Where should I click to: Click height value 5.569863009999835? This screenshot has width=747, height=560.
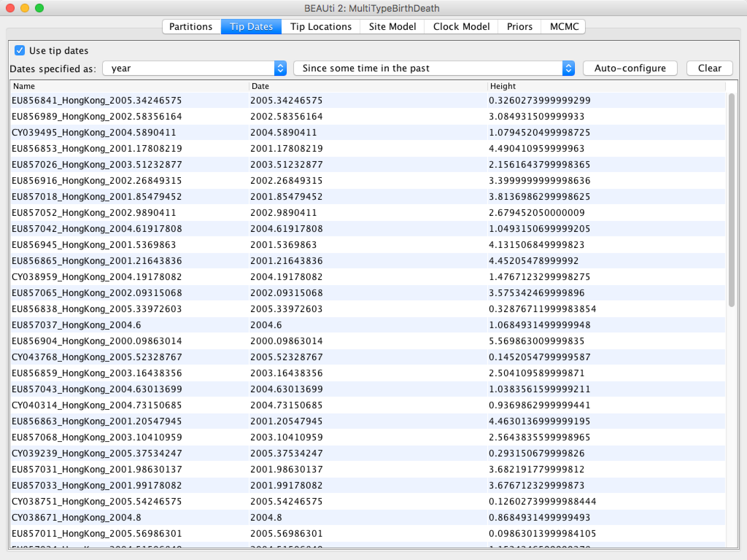click(x=537, y=341)
